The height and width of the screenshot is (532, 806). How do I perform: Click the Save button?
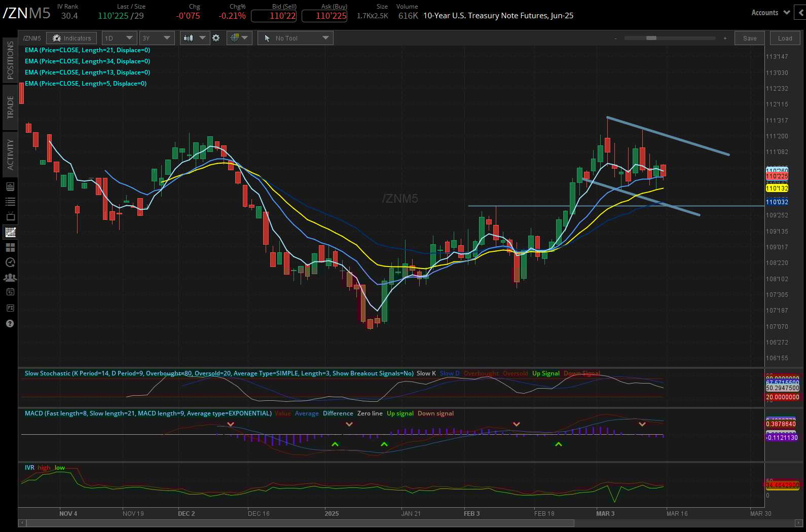click(750, 38)
